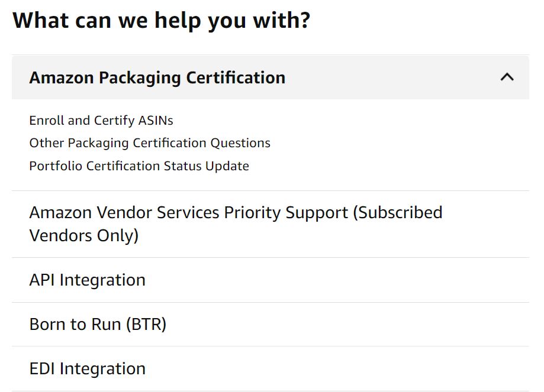
Task: Click the Subscribed Vendors Only support topic
Action: pyautogui.click(x=236, y=223)
